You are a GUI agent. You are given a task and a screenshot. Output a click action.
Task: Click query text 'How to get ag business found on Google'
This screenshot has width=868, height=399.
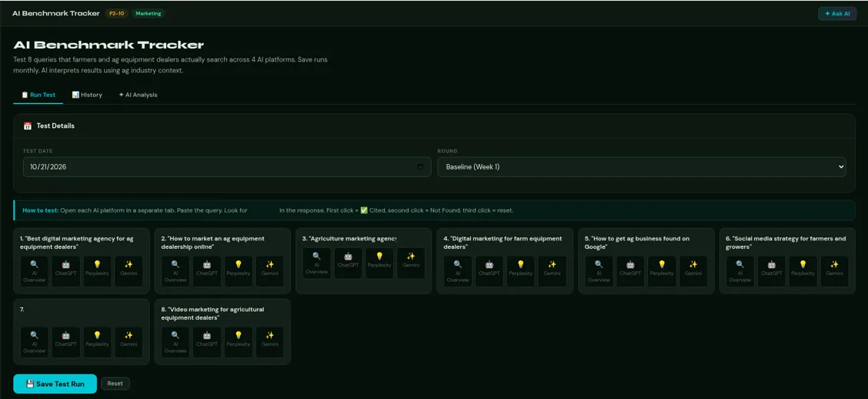pyautogui.click(x=637, y=243)
